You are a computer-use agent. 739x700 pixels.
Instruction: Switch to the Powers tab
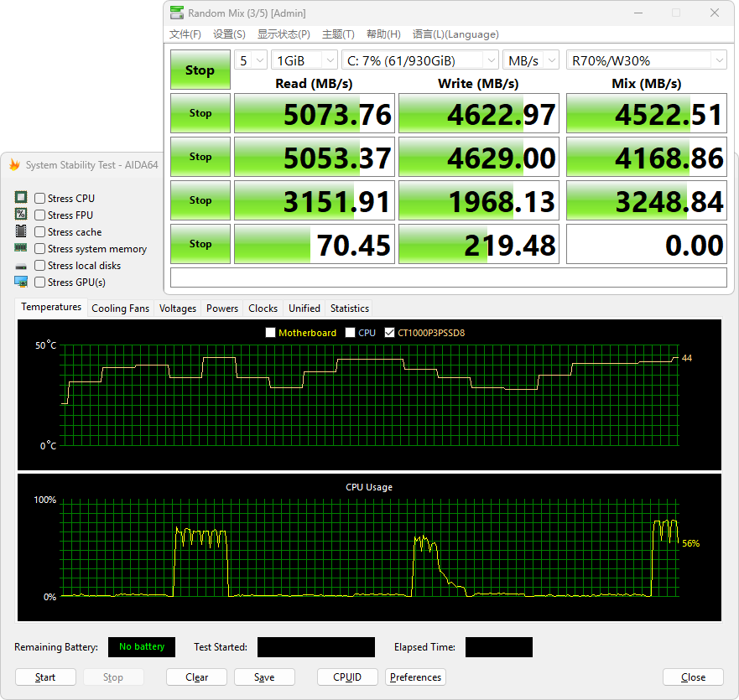[222, 309]
